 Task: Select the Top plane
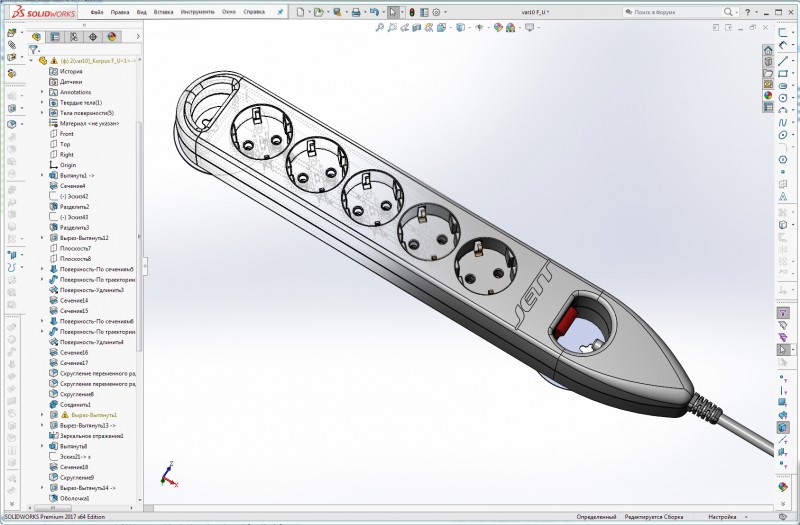click(x=65, y=144)
